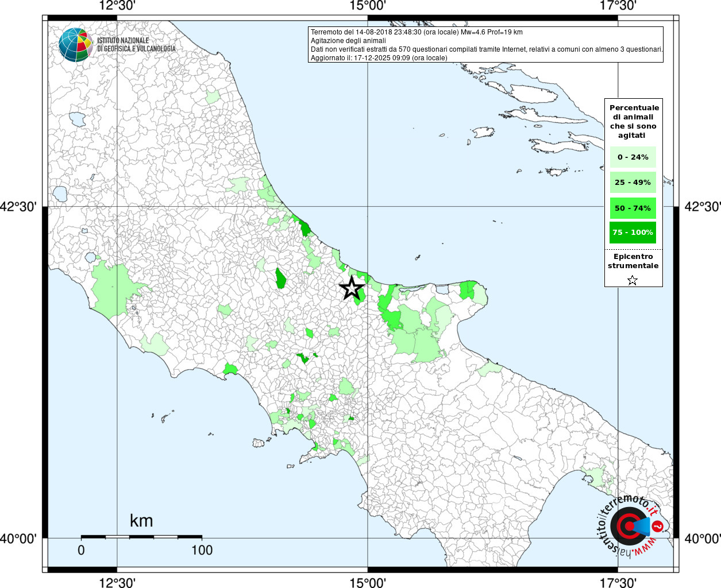
Task: Select the 0 - 24% legend swatch
Action: tap(633, 157)
